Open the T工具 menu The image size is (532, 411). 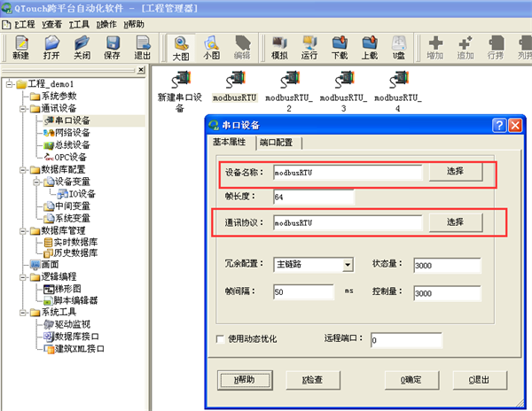pos(79,25)
